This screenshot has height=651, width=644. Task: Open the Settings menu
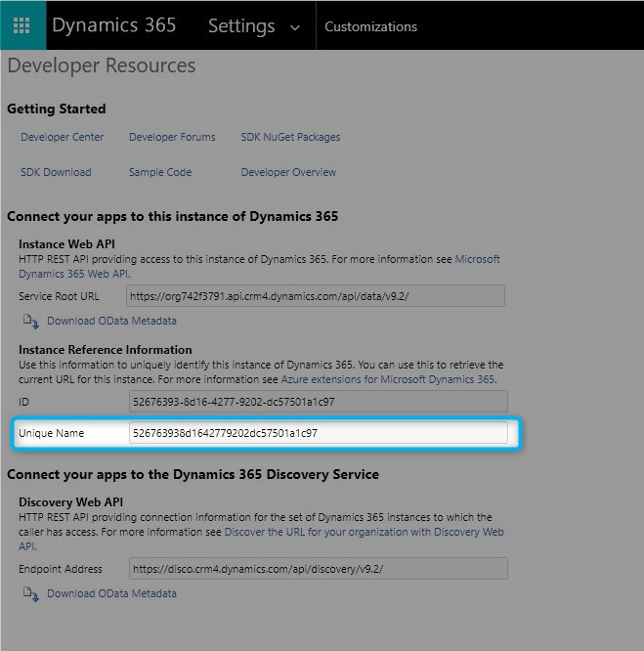pos(241,26)
